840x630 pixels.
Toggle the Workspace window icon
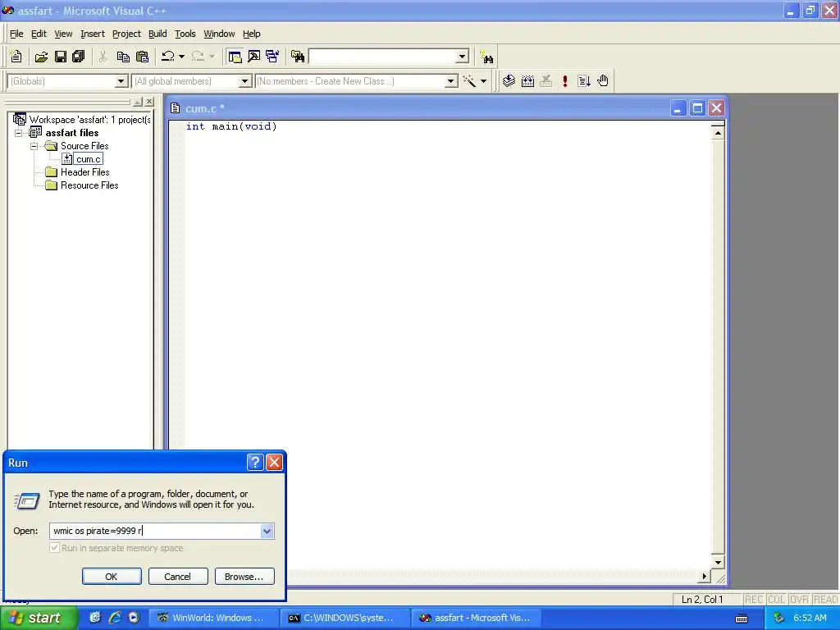point(234,57)
